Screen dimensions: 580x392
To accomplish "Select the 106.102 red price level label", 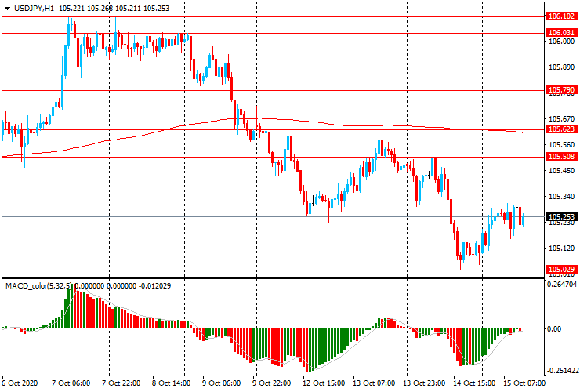I will 561,16.
